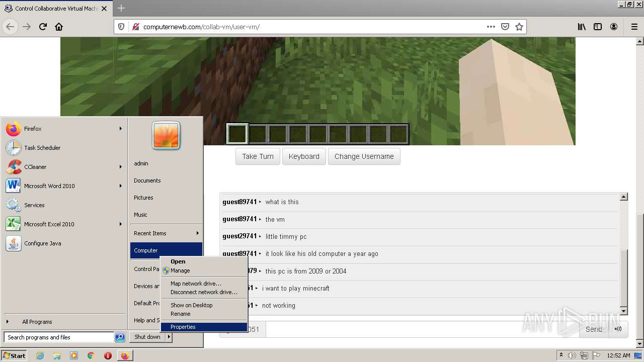Screen dimensions: 644x362
Task: Click the Shut down button
Action: 147,337
